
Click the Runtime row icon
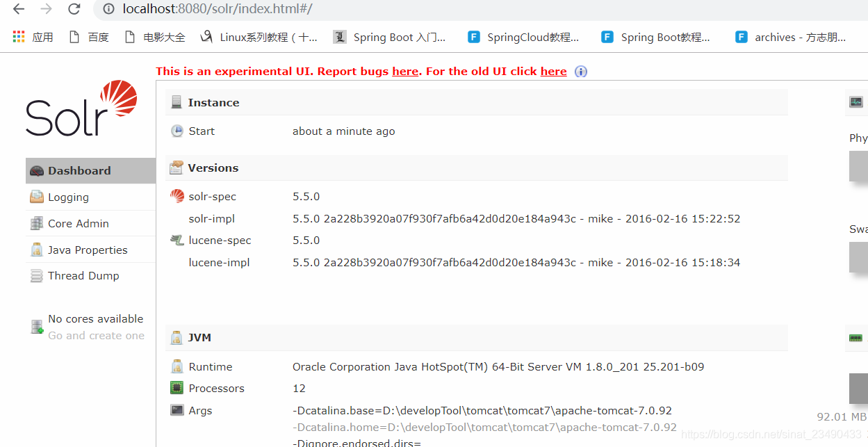tap(177, 366)
